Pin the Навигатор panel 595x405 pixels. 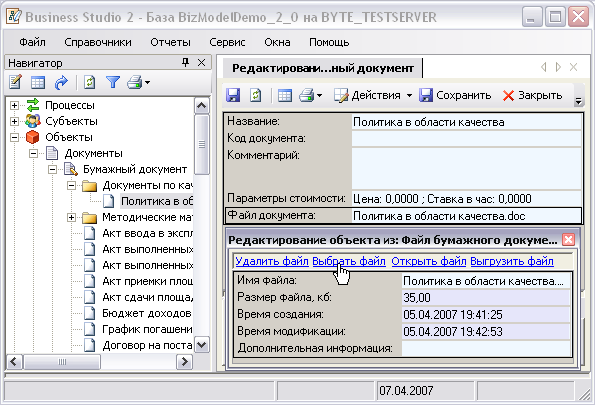pyautogui.click(x=186, y=62)
